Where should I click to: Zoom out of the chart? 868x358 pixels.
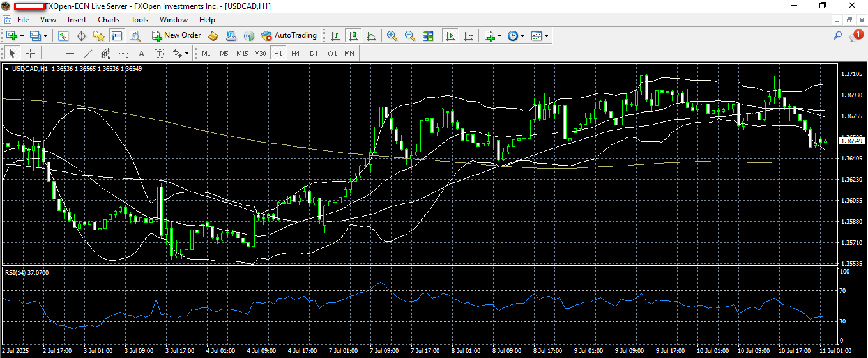(x=409, y=36)
